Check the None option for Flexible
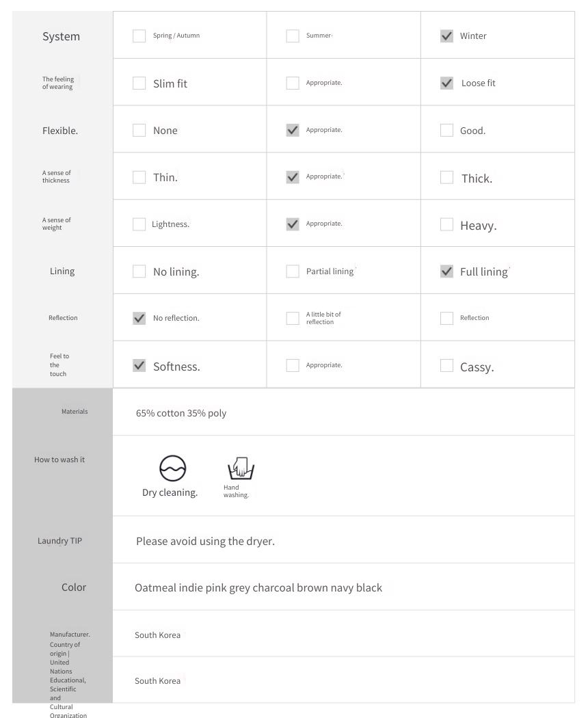The width and height of the screenshot is (588, 718). point(139,130)
